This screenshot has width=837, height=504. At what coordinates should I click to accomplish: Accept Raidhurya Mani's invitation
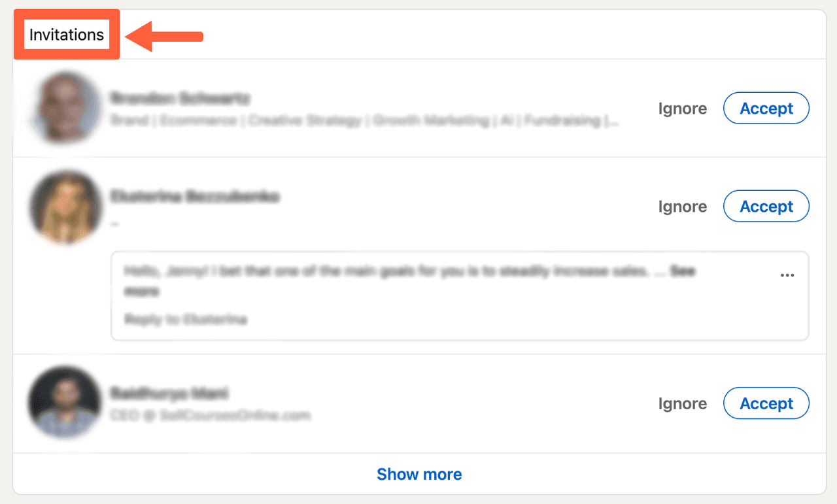766,403
